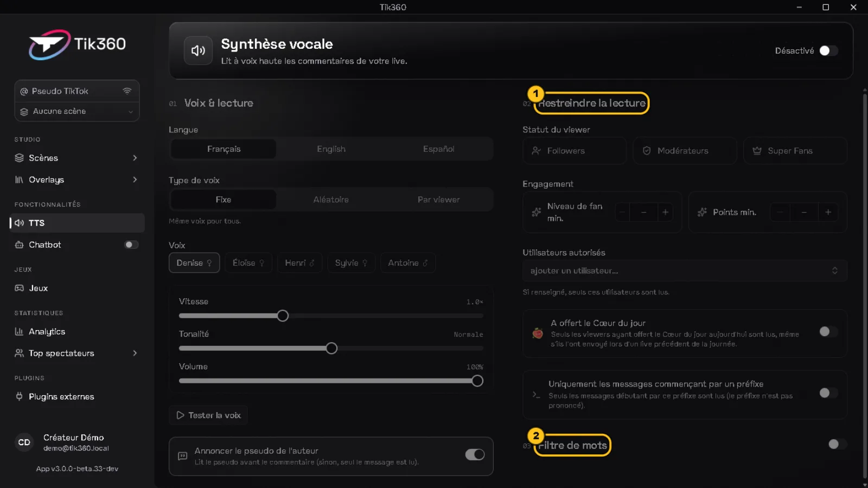Click the Pseudo TikTok input field
868x488 pixels.
(77, 91)
